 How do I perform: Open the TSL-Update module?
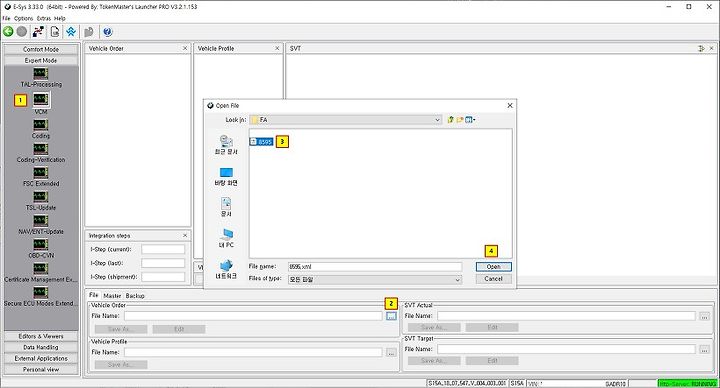click(41, 201)
